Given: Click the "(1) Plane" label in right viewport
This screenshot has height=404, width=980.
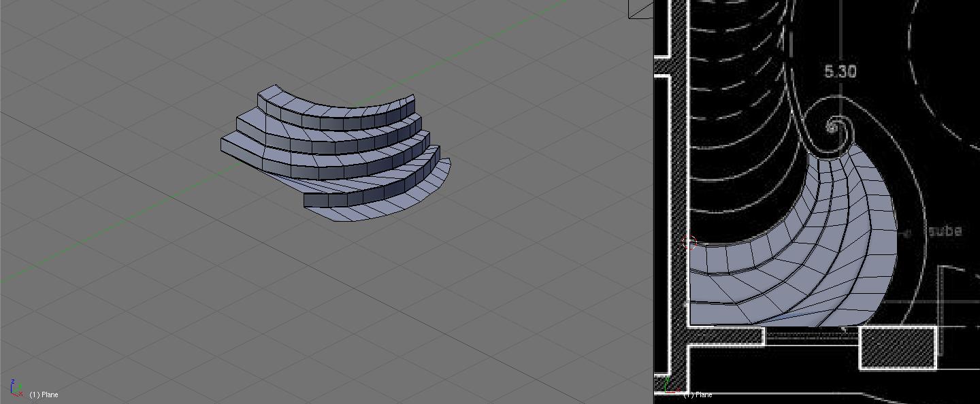Looking at the screenshot, I should pos(698,394).
